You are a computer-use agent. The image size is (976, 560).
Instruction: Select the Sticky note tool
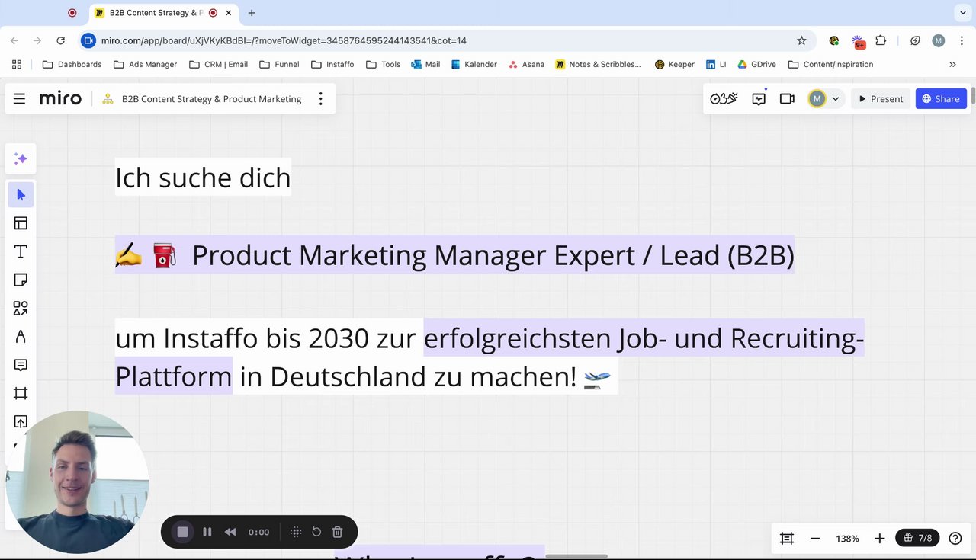21,280
